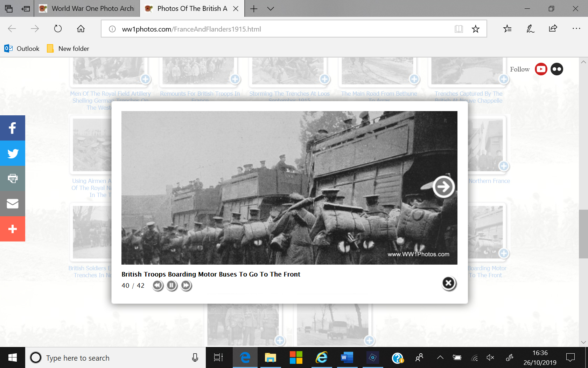The height and width of the screenshot is (368, 588).
Task: Open File Explorer from taskbar
Action: click(x=270, y=358)
